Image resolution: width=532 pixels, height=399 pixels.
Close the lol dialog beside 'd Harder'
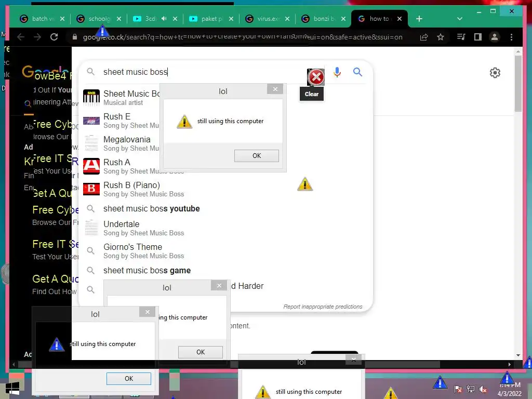point(219,286)
